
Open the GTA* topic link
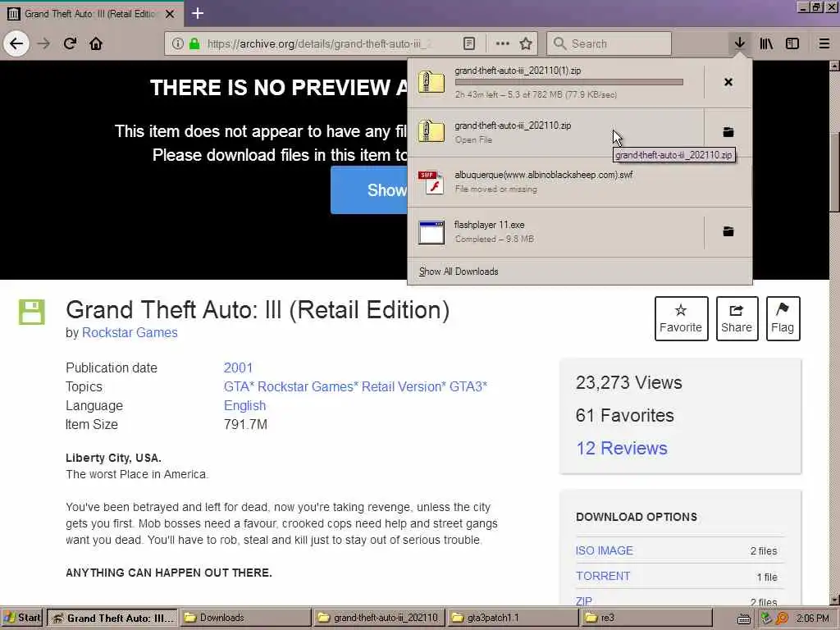coord(239,387)
